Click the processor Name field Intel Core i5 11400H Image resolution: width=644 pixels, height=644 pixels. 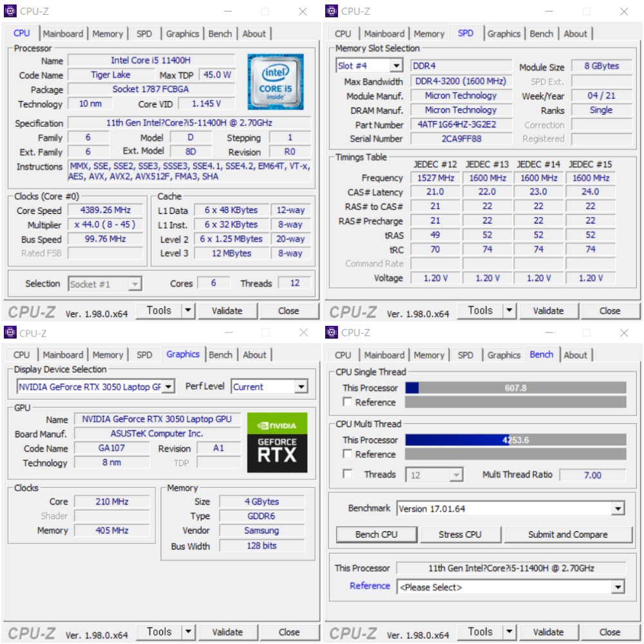tap(151, 61)
